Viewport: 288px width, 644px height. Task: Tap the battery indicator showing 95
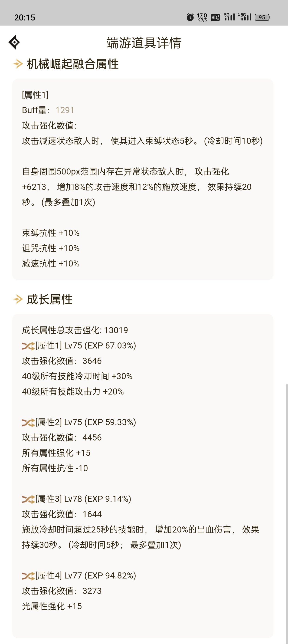pyautogui.click(x=262, y=17)
